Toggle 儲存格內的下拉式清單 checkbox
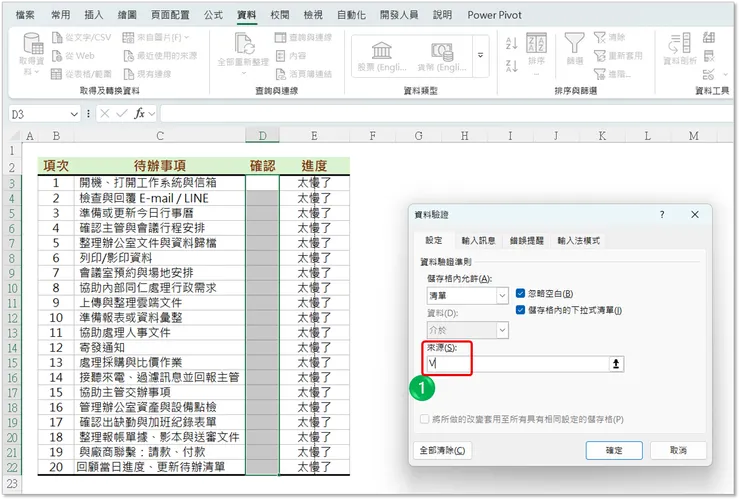This screenshot has height=500, width=740. tap(520, 310)
